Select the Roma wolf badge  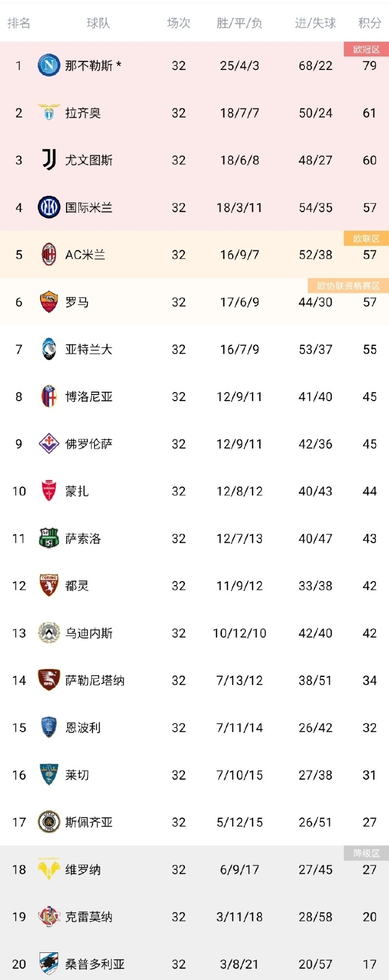click(x=48, y=302)
